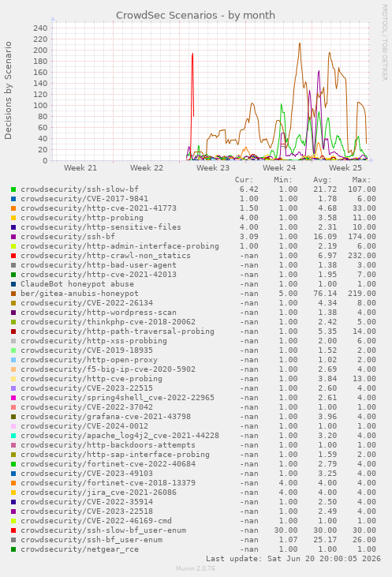Click the brown swatch for ber/gitea-anubis-honeypot
392x577 pixels.
13,294
